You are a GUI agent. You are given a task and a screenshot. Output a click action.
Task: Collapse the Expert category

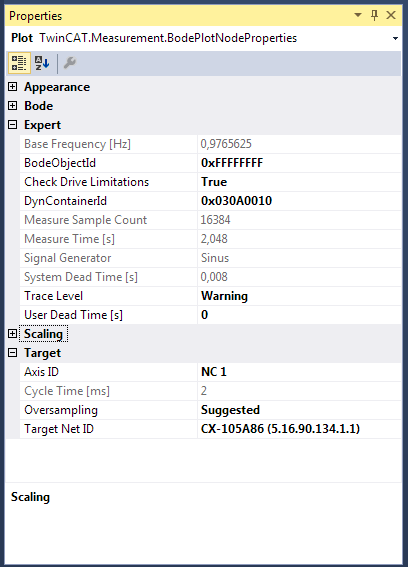[13, 125]
